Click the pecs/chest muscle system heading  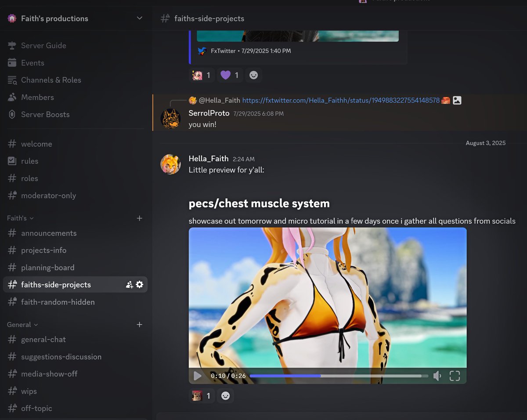click(259, 203)
